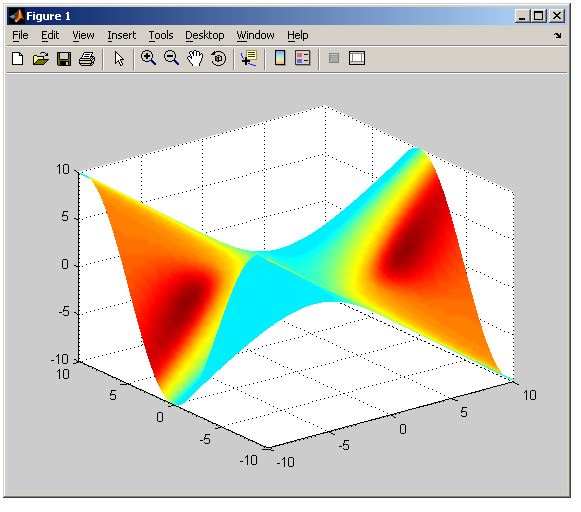This screenshot has height=512, width=581.
Task: Open the Edit menu
Action: coord(50,35)
